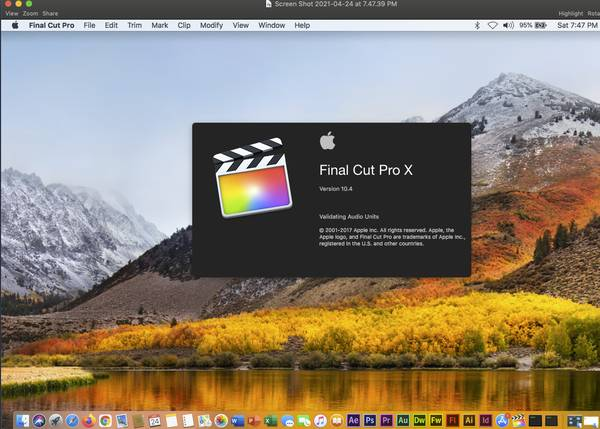Screen dimensions: 600x429
Task: Open the yellow Notes app in dock
Action: coord(171,421)
